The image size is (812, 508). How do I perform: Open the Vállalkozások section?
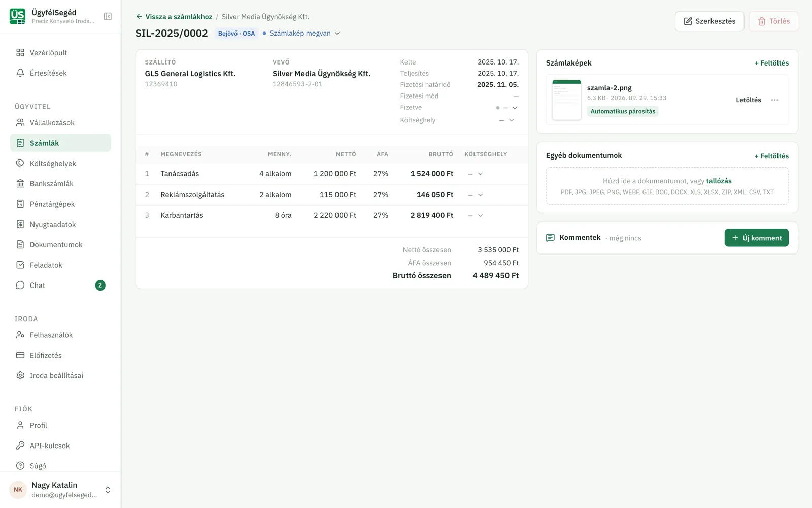tap(60, 123)
